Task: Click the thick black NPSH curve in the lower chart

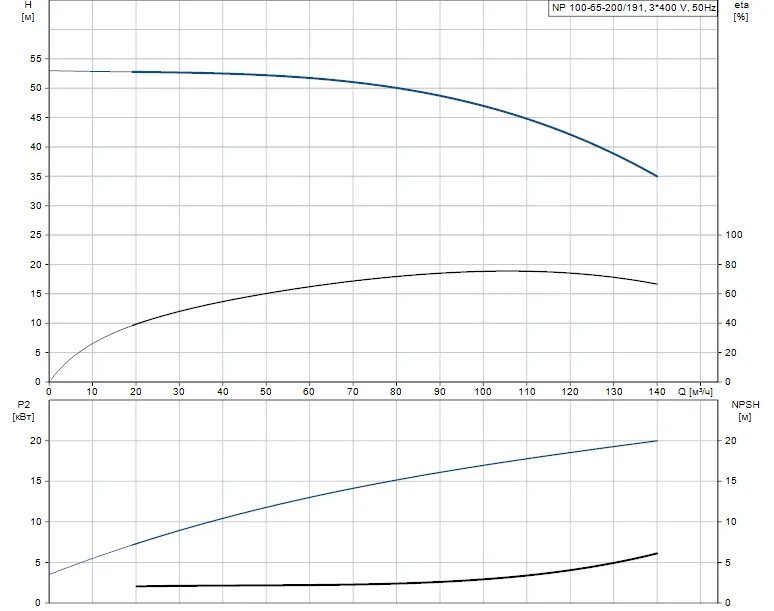Action: point(395,583)
